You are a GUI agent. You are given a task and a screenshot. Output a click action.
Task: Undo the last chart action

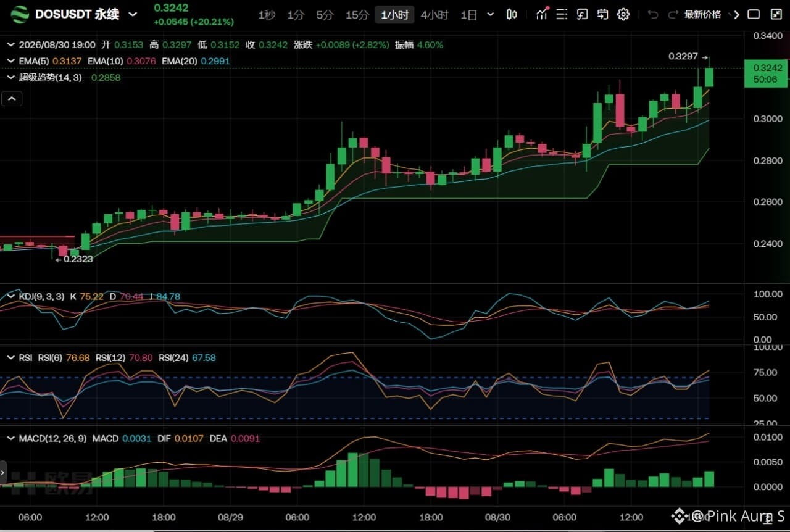tap(653, 14)
